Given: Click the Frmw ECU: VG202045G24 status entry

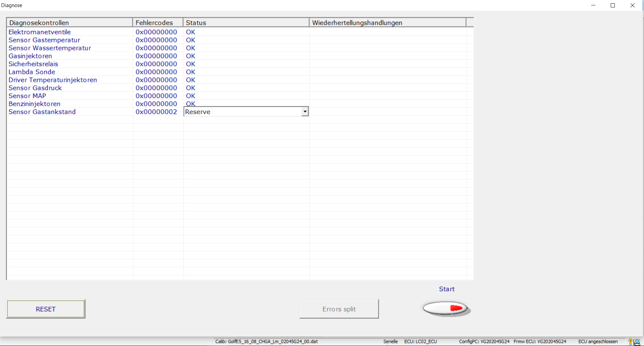Looking at the screenshot, I should pyautogui.click(x=540, y=342).
